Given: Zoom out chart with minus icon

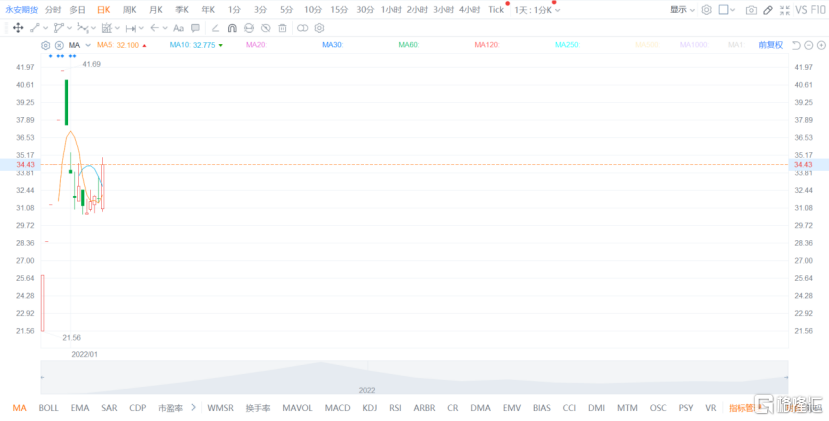Looking at the screenshot, I should point(808,45).
